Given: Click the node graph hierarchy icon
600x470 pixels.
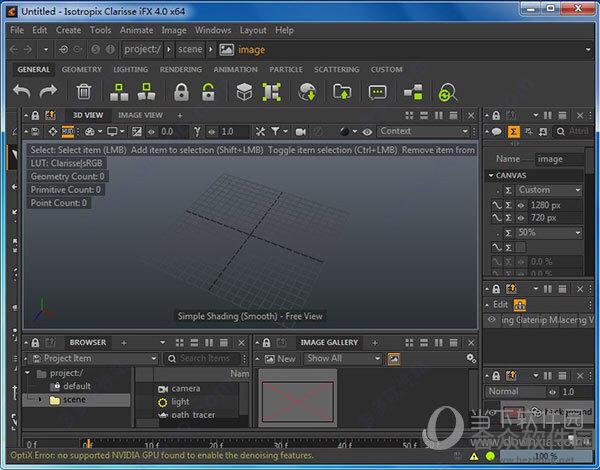Looking at the screenshot, I should click(413, 92).
